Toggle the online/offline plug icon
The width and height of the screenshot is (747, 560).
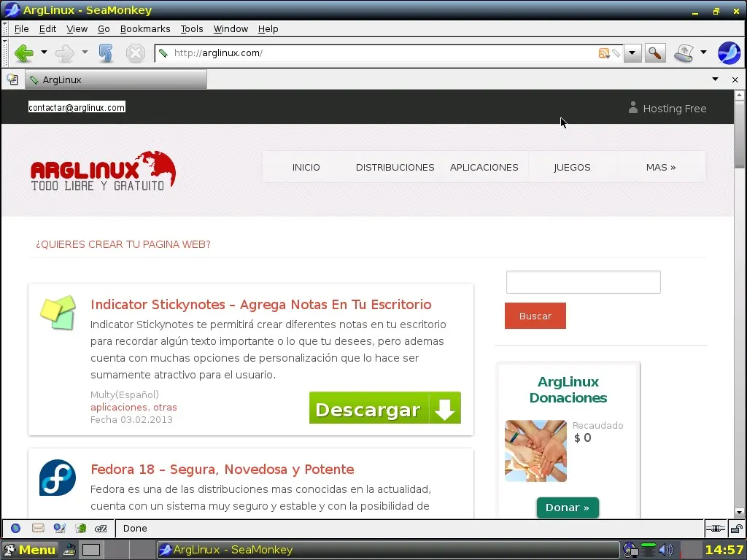click(715, 528)
